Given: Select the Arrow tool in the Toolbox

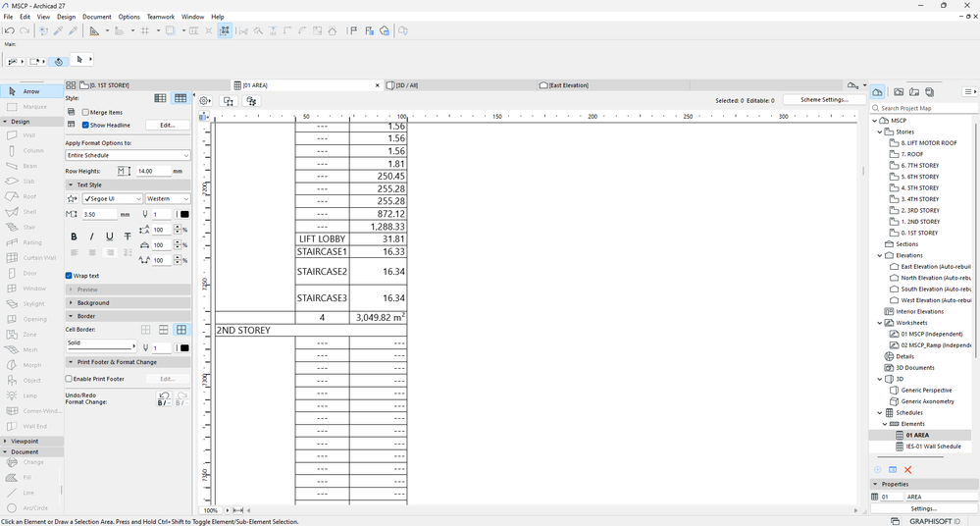Looking at the screenshot, I should coord(31,91).
